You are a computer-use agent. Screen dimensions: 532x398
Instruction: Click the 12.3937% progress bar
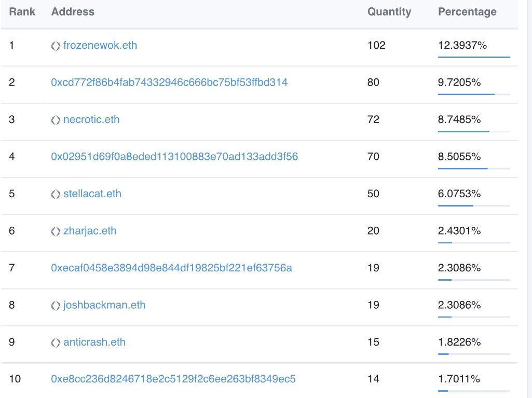(x=474, y=58)
